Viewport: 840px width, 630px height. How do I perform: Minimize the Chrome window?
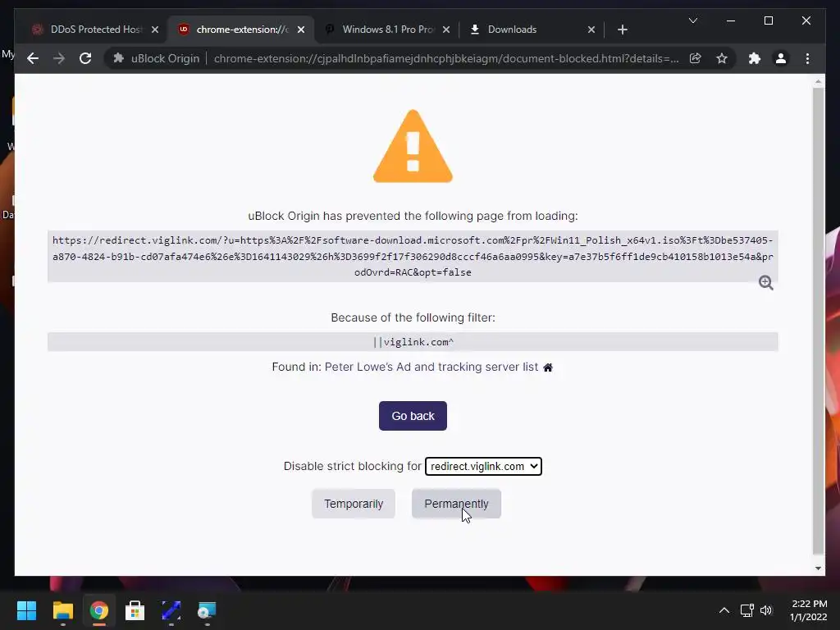731,21
